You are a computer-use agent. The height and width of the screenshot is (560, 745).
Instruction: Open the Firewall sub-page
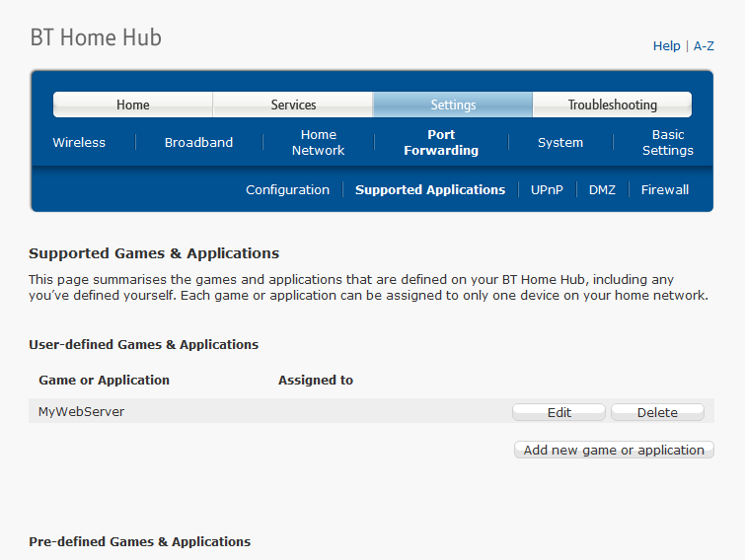point(665,189)
